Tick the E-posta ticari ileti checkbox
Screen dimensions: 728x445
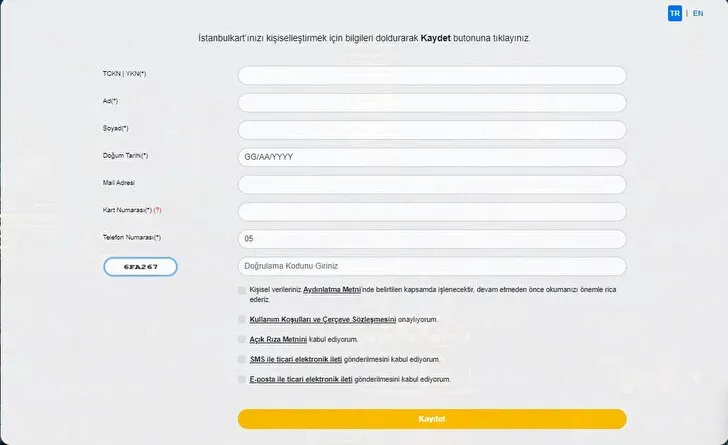pos(242,379)
